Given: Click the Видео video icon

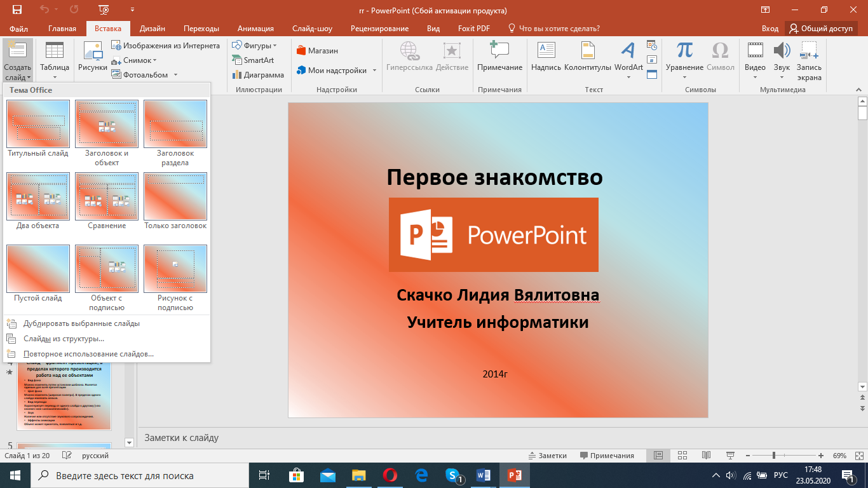Looking at the screenshot, I should coord(755,50).
